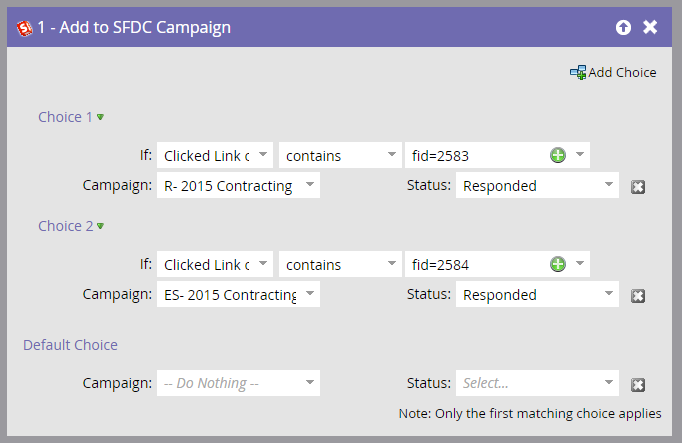Click the fid=2584 value input field
682x443 pixels.
[x=476, y=264]
